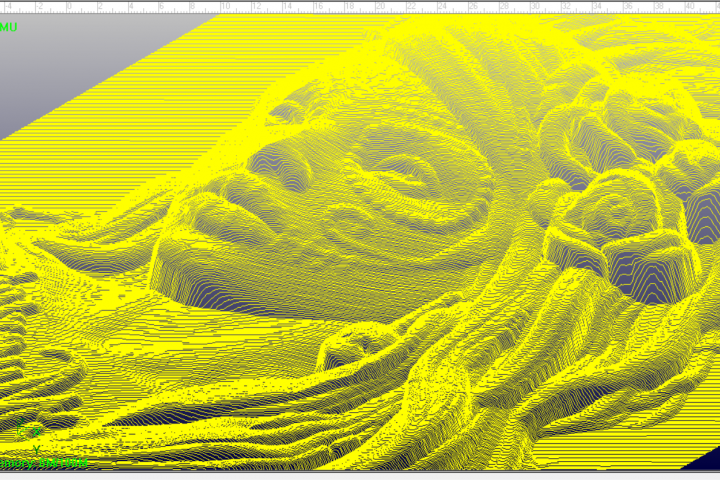Click the -4 mark on the top ruler
This screenshot has height=480, width=720.
8,6
